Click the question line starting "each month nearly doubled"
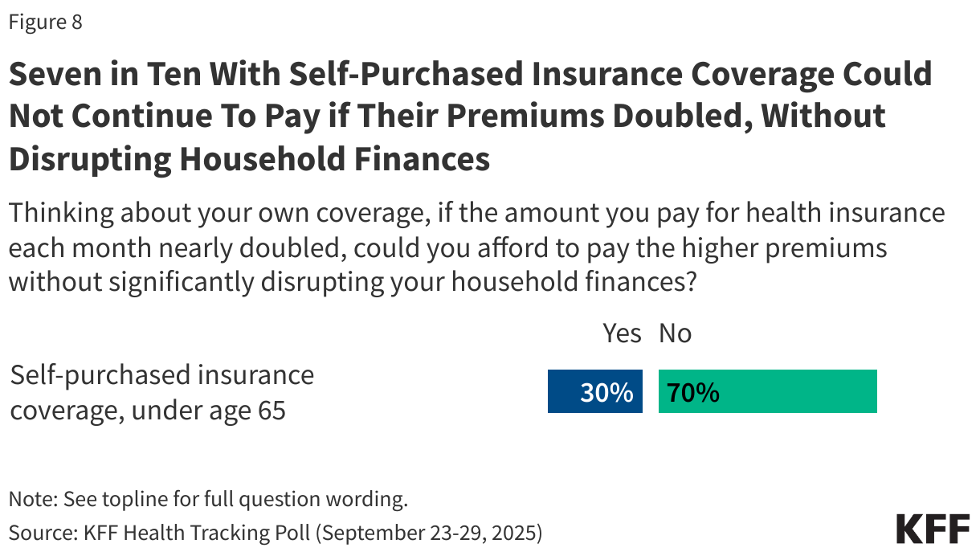Viewport: 980px width, 556px height. 447,247
